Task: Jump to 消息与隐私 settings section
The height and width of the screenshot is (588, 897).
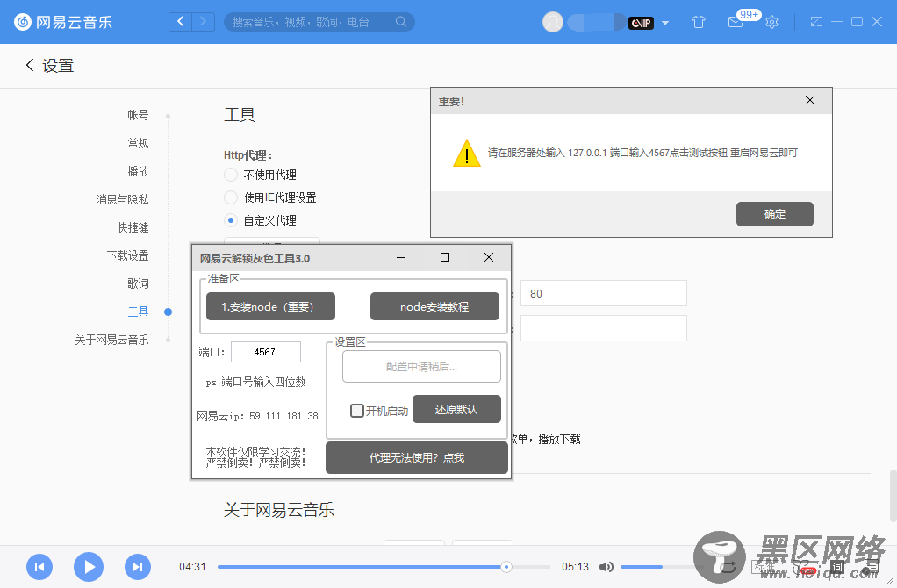Action: pyautogui.click(x=122, y=199)
